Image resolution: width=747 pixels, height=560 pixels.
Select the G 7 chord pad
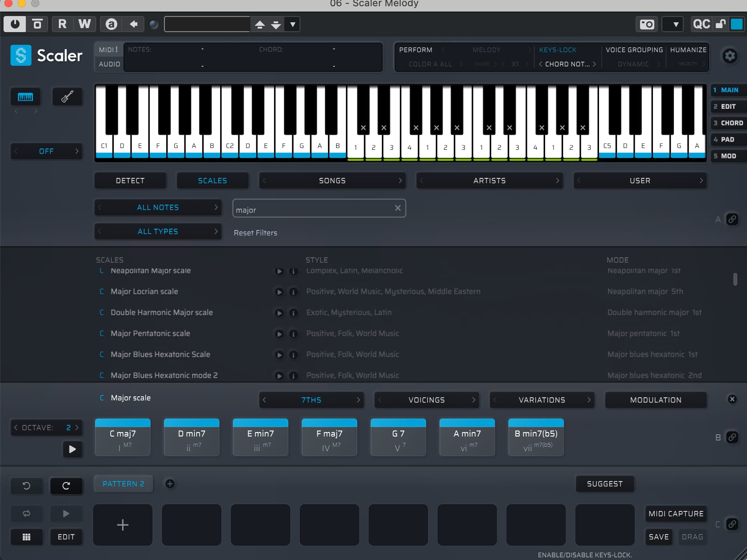398,437
